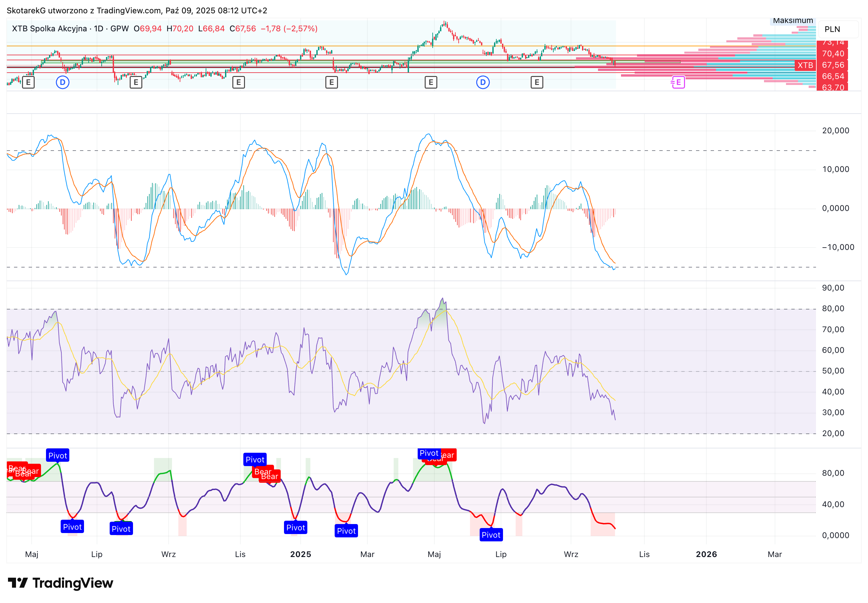Click the open value O69,94
This screenshot has height=603, width=868.
(147, 29)
